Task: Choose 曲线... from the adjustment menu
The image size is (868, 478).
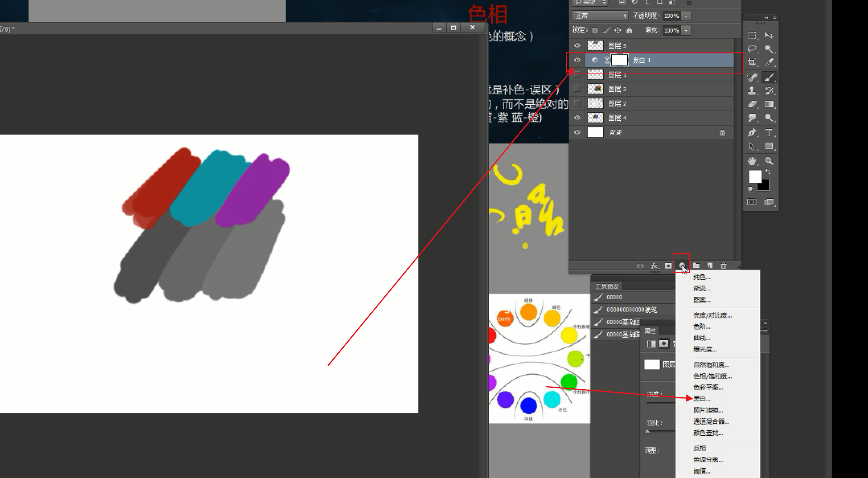Action: pyautogui.click(x=702, y=338)
